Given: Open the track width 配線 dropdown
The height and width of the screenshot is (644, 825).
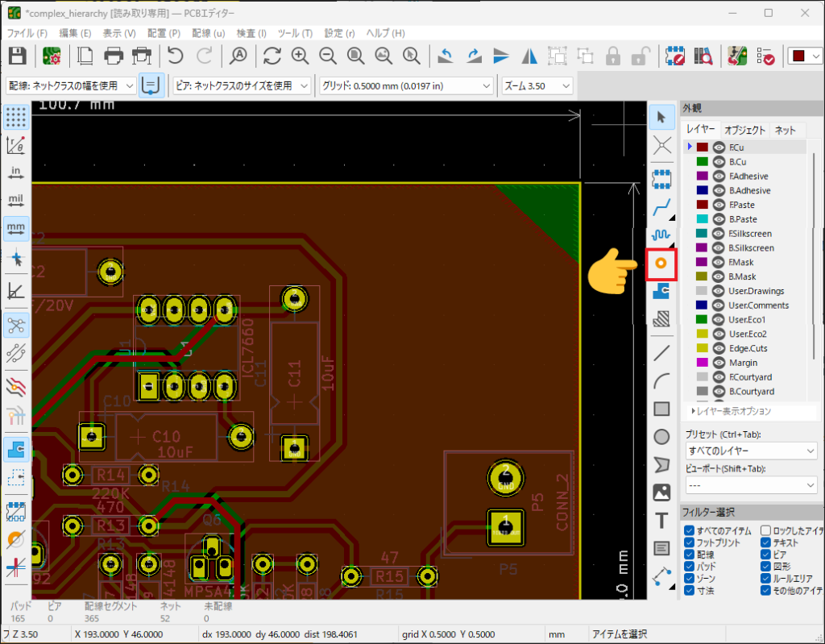Looking at the screenshot, I should (x=71, y=85).
